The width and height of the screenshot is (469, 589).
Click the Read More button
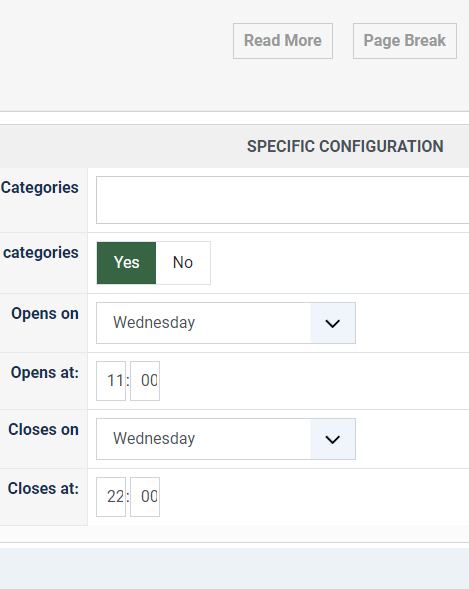283,41
